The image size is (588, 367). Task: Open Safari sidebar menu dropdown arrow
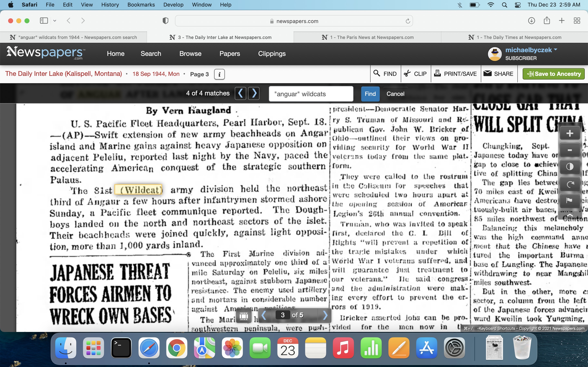(55, 21)
